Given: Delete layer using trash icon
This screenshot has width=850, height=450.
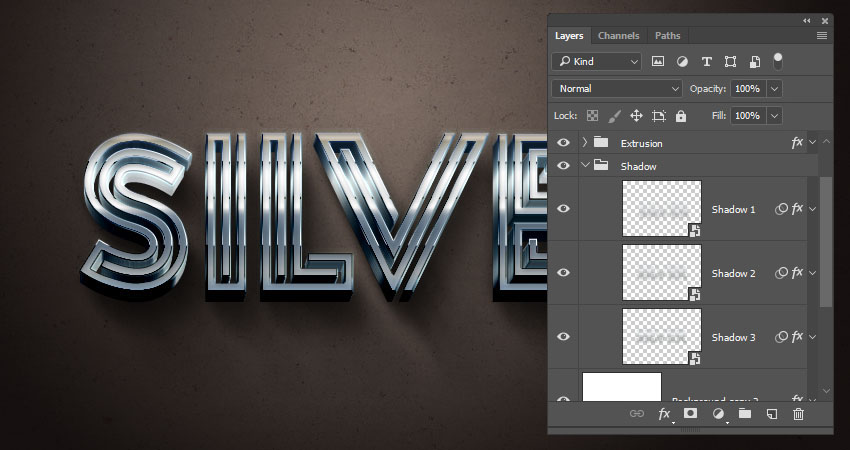Looking at the screenshot, I should (x=798, y=413).
